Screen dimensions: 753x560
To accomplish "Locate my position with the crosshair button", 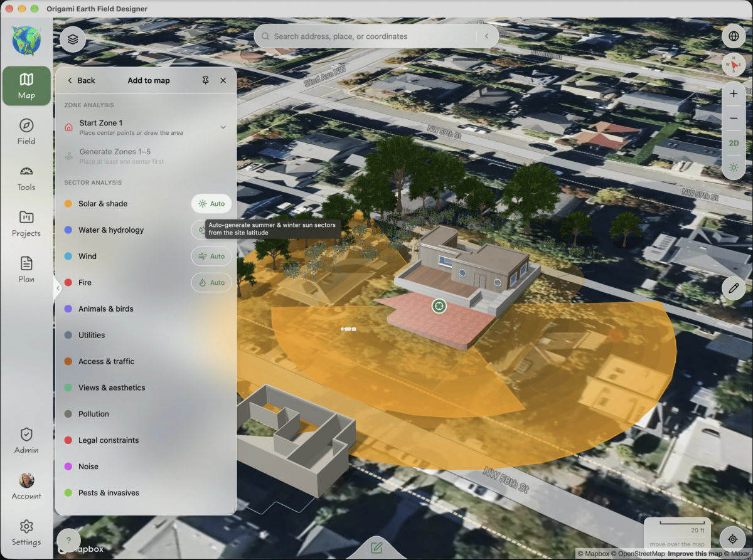I will click(732, 539).
